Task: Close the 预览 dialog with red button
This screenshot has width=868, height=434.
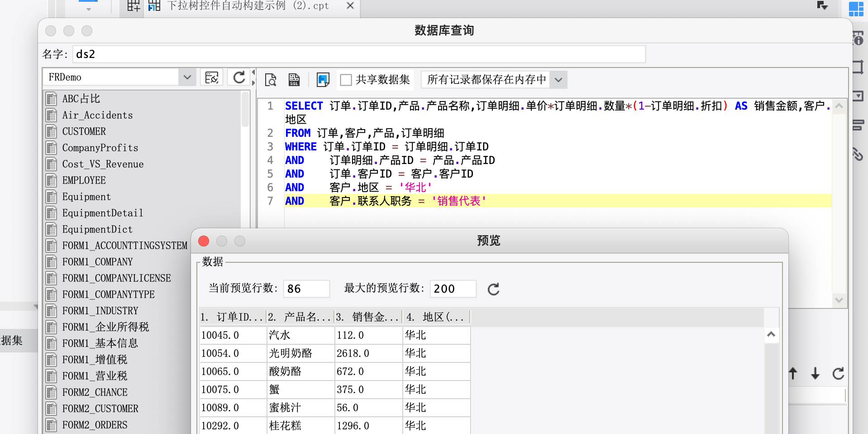Action: coord(204,241)
